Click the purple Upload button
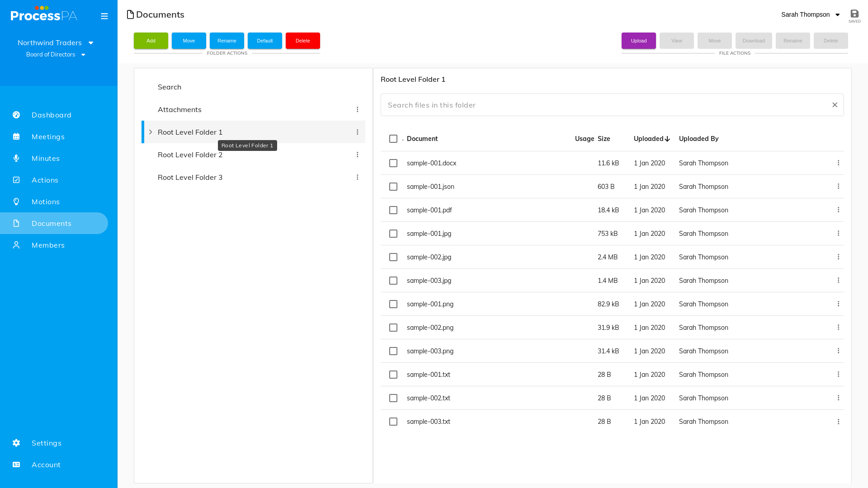 click(638, 41)
